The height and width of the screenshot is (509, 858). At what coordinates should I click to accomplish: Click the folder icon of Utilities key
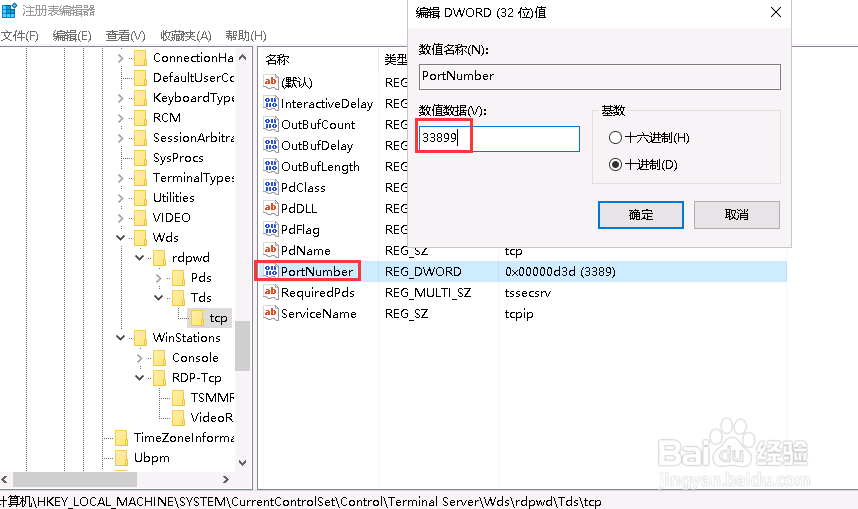click(x=141, y=198)
